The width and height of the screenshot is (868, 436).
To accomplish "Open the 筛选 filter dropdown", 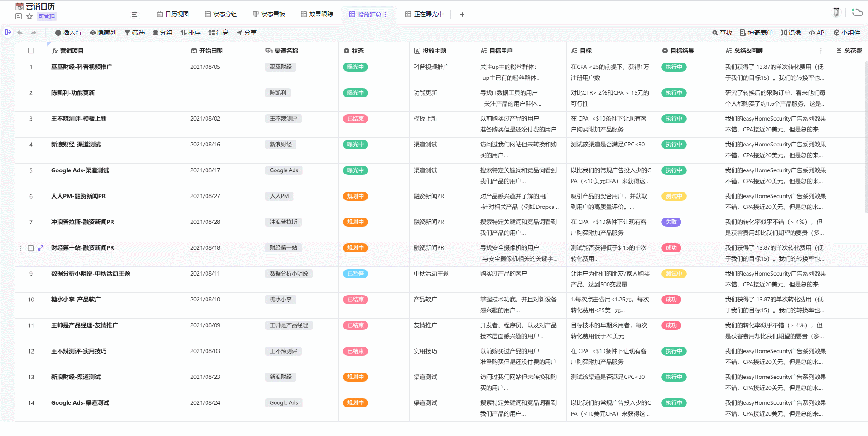I will click(x=135, y=33).
